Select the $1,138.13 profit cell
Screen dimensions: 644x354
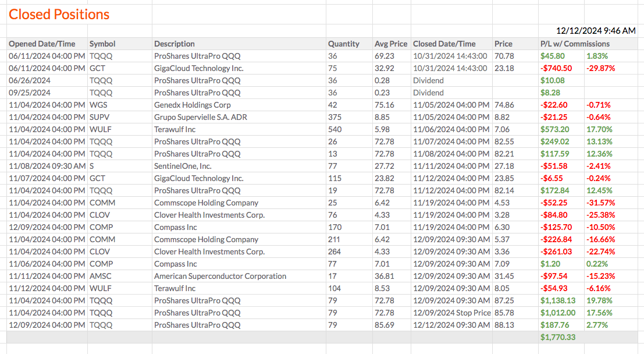tap(557, 300)
